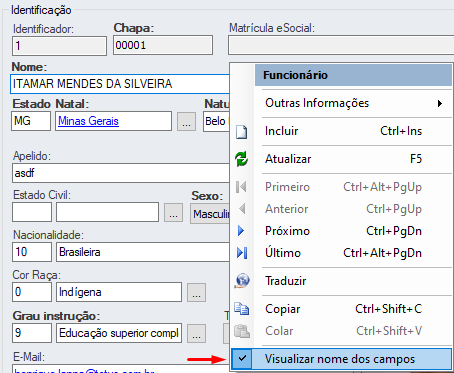Click the Educação superior compl field

click(119, 333)
